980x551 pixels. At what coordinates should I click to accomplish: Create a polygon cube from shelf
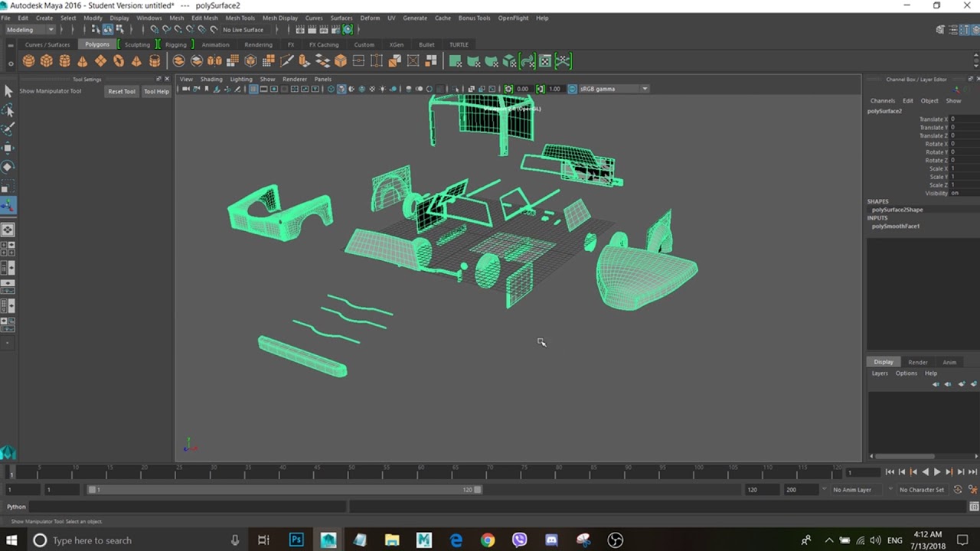pyautogui.click(x=47, y=61)
